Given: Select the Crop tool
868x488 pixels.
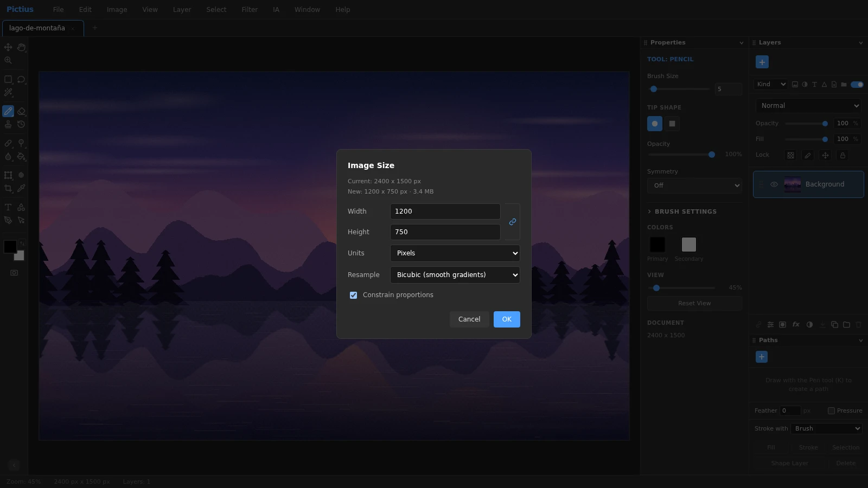Looking at the screenshot, I should 8,188.
